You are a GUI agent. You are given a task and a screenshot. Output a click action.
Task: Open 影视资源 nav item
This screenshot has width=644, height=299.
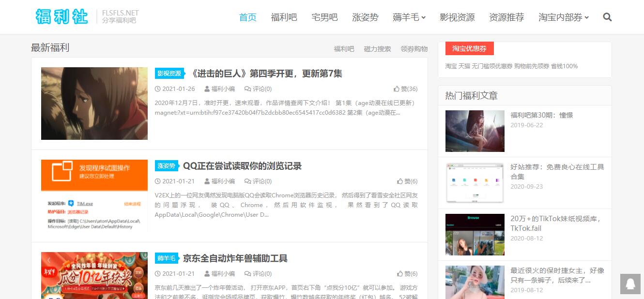tap(457, 17)
